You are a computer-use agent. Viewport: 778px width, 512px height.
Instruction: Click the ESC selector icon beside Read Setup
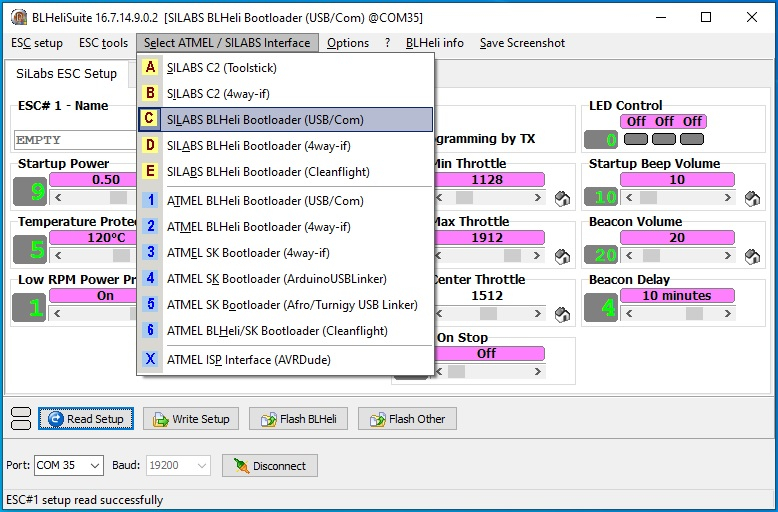20,419
